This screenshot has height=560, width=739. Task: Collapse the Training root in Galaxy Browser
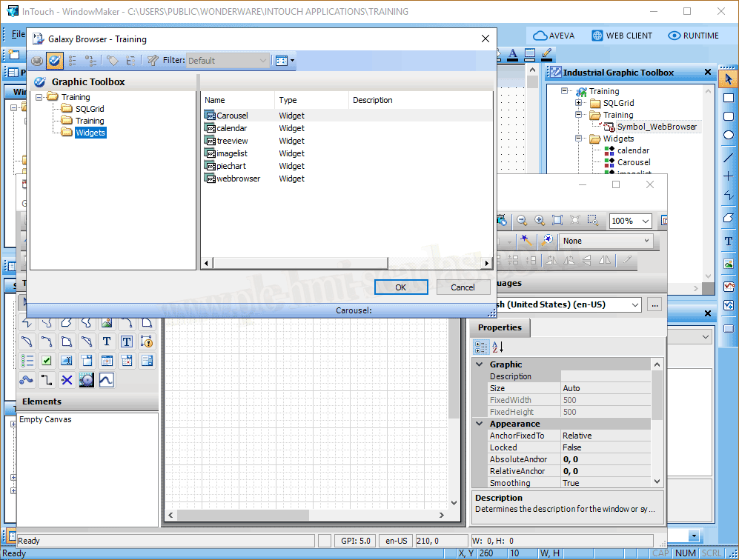pyautogui.click(x=39, y=97)
